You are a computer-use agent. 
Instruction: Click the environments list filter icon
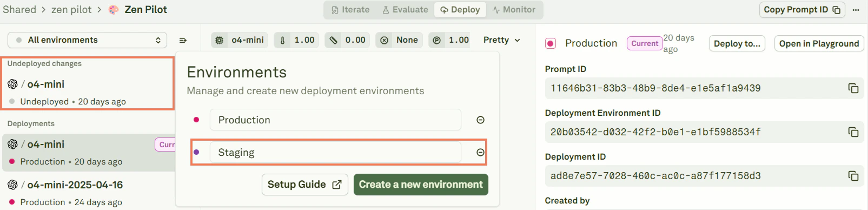tap(183, 40)
